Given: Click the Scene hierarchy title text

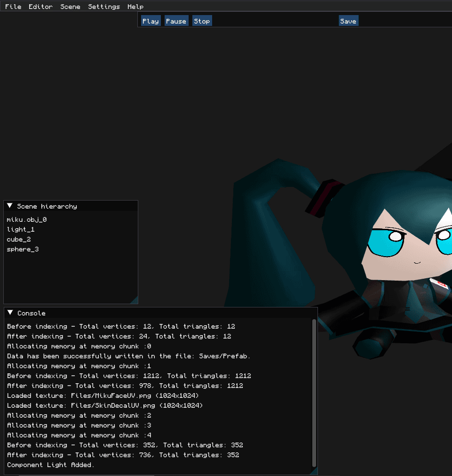Looking at the screenshot, I should pyautogui.click(x=47, y=206).
